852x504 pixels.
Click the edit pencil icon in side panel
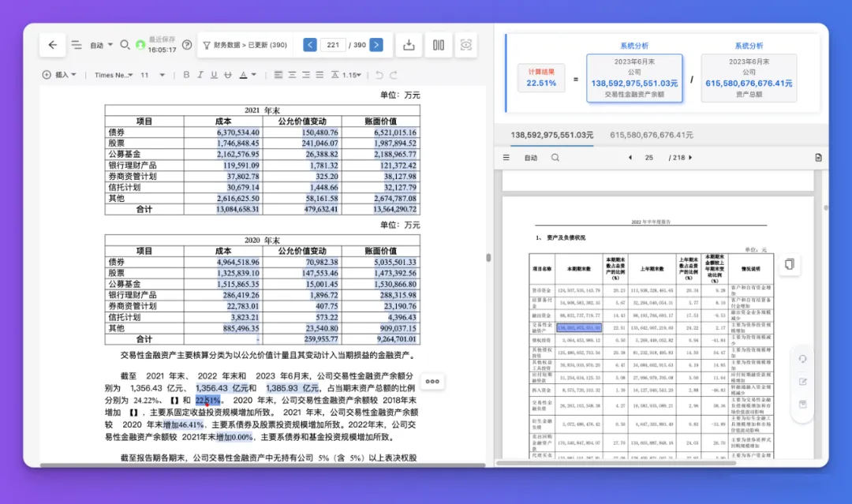(802, 382)
